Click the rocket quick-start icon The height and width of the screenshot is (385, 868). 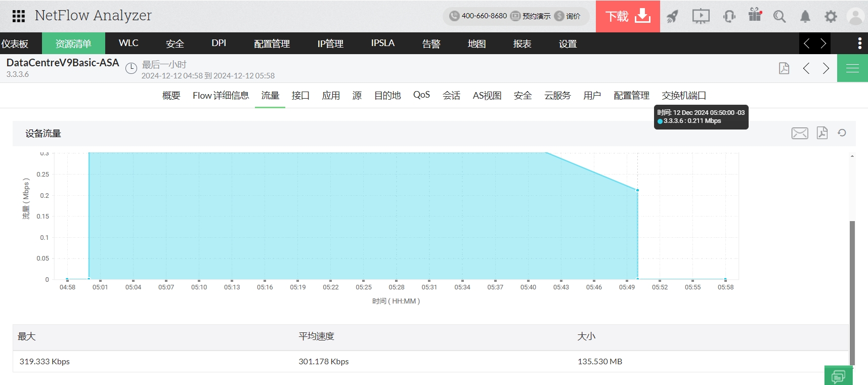click(x=672, y=17)
